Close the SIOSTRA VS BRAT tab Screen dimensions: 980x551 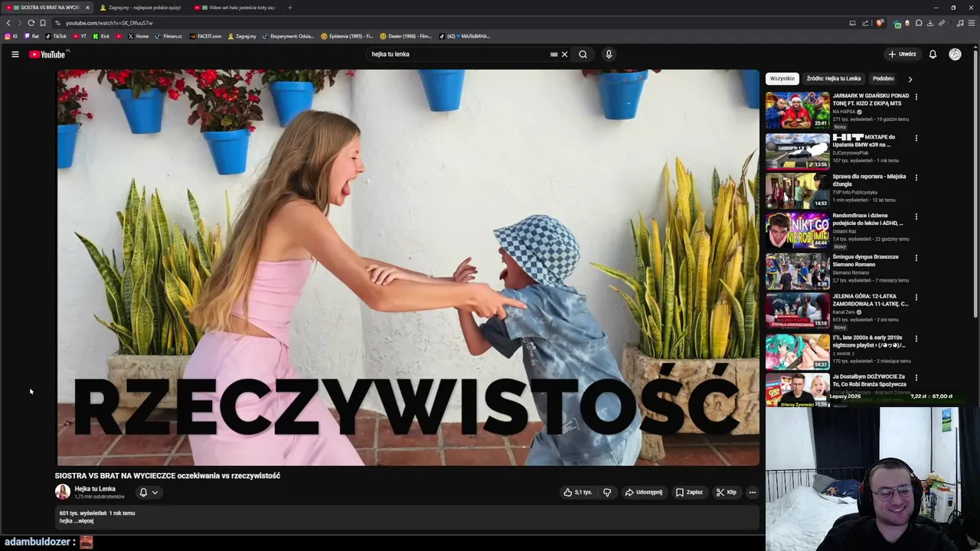point(87,8)
